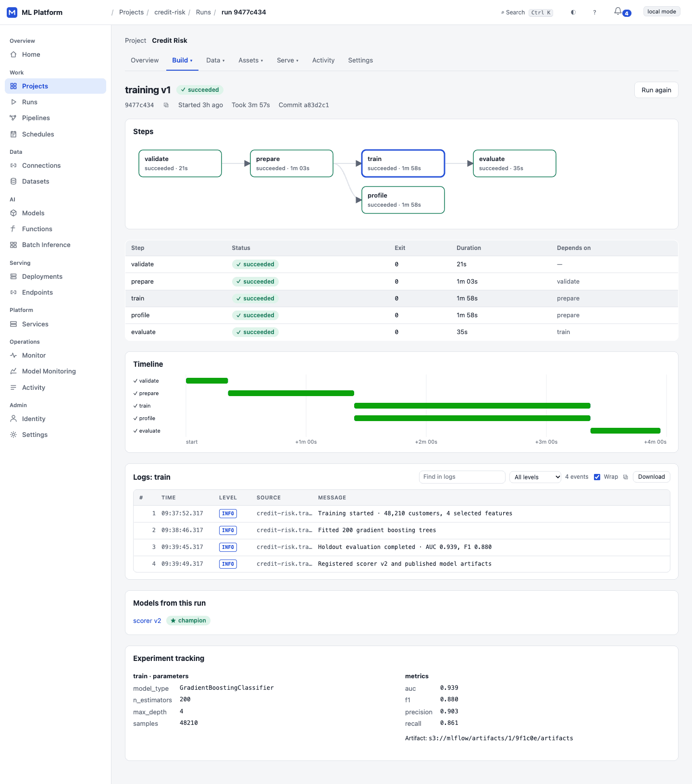Screen dimensions: 692x784
Task: Click the champion badge
Action: [x=188, y=621]
